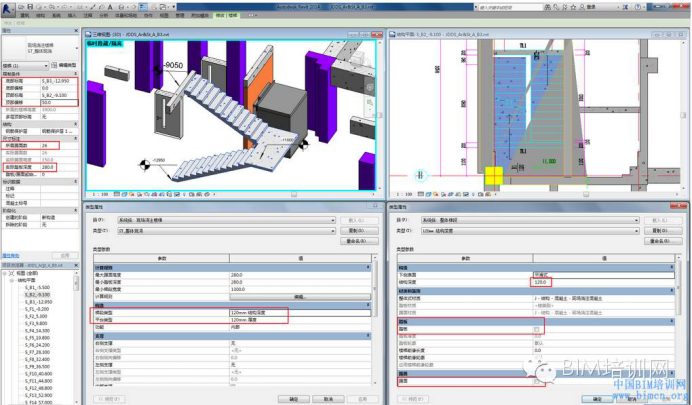
Task: Select the Text 'A' tool in quick access toolbar
Action: click(110, 7)
